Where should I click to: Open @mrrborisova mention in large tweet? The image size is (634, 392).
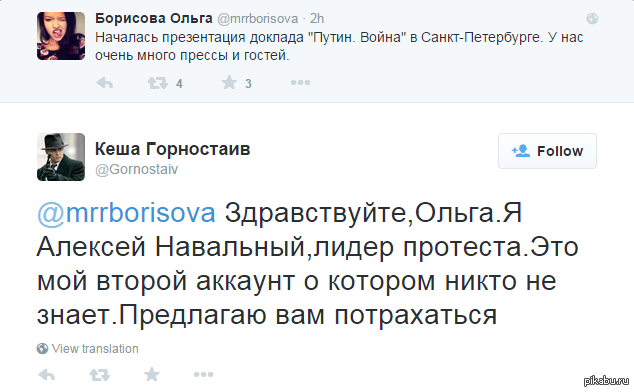tap(126, 213)
